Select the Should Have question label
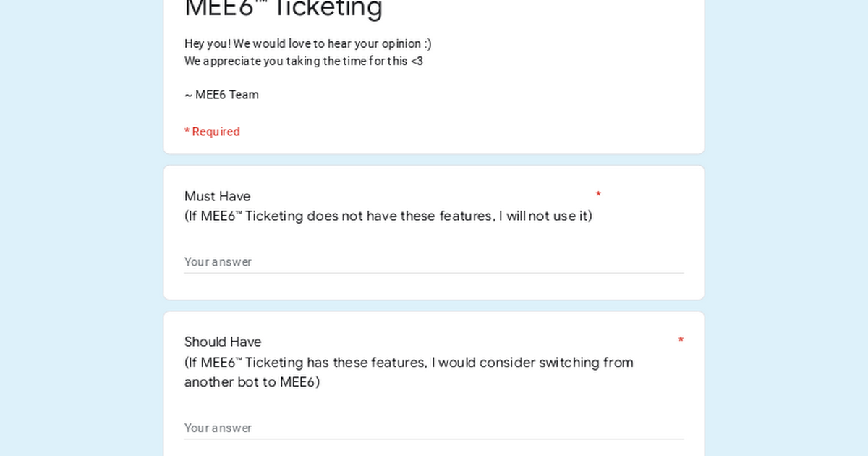 223,342
